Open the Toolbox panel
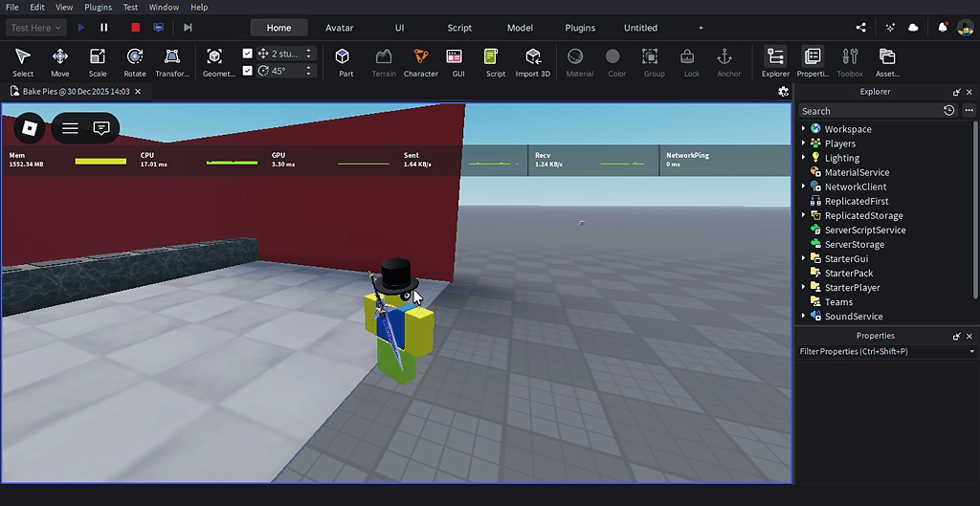Screen dimensions: 980x506 coord(850,62)
